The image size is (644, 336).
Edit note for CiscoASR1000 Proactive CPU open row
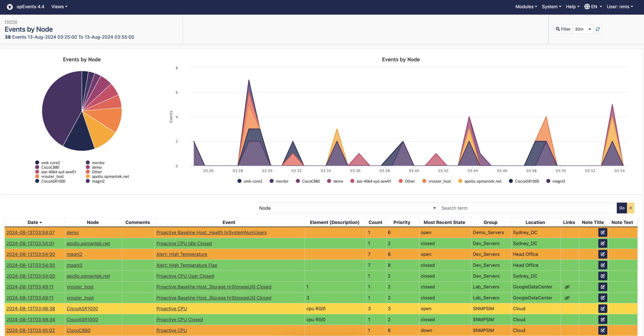coord(602,309)
